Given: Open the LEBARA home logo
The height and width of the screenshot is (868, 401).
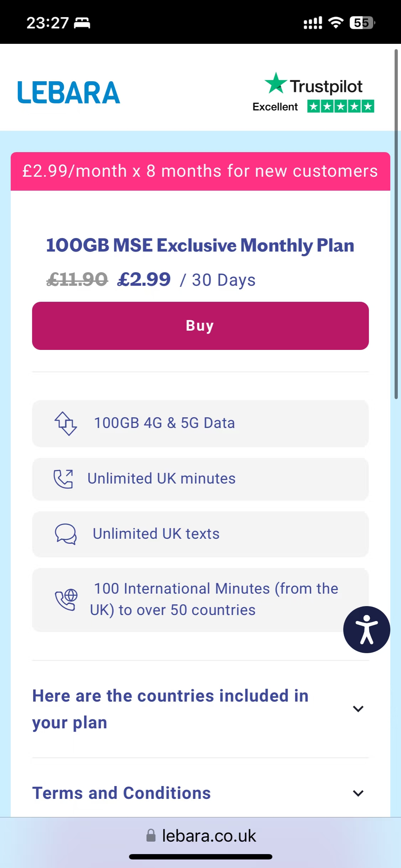Looking at the screenshot, I should click(x=69, y=92).
